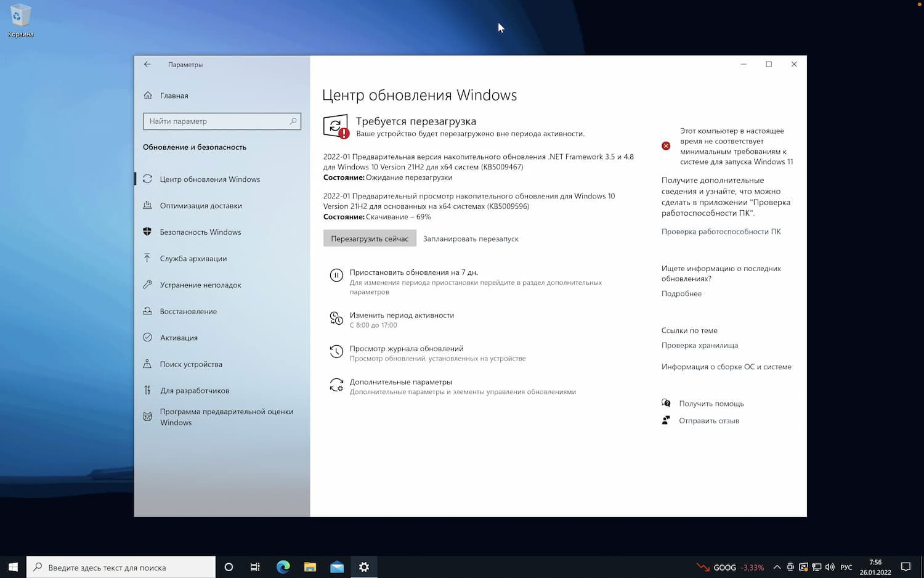Click the Состояние: Ожидание перезагрузки status
Image resolution: width=924 pixels, height=578 pixels.
pyautogui.click(x=388, y=177)
